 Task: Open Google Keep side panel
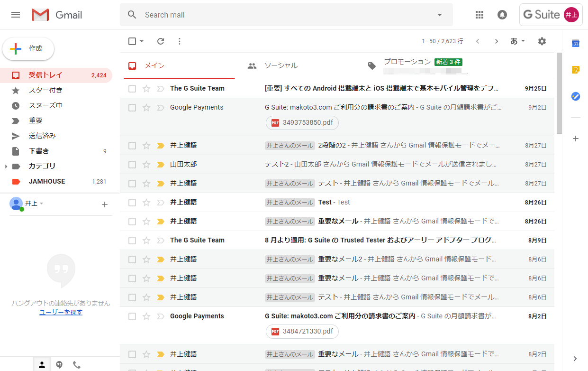[x=576, y=70]
